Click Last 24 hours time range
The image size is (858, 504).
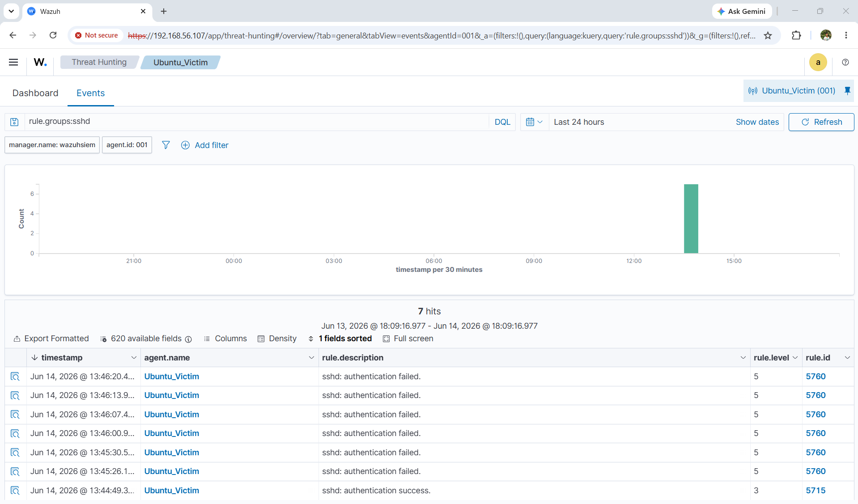click(x=579, y=122)
